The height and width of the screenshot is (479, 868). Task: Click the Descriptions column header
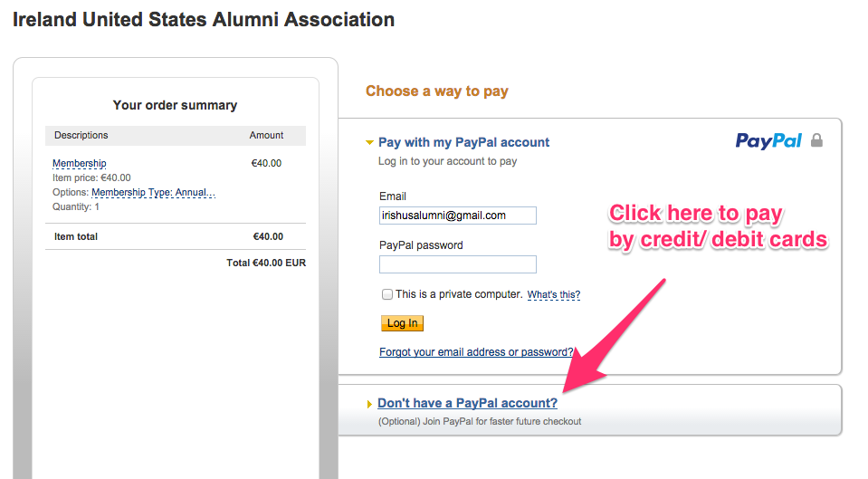click(81, 135)
